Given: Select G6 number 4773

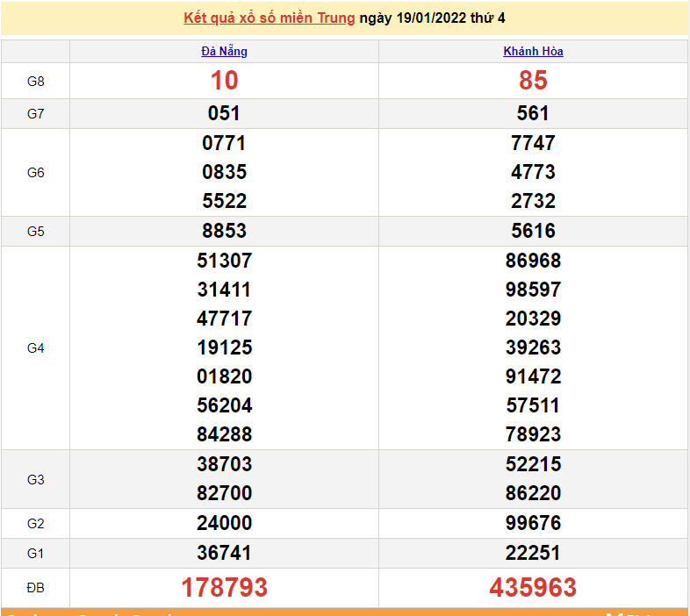Looking at the screenshot, I should point(533,172).
